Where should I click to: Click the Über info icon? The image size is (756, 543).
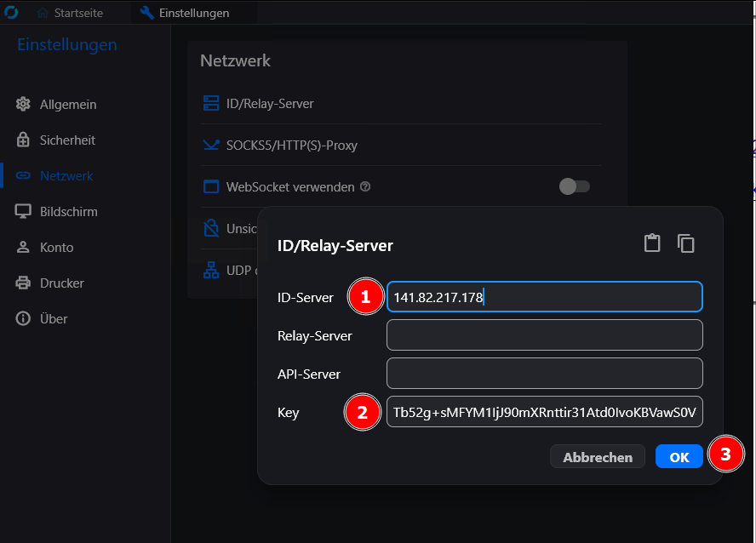[x=23, y=318]
